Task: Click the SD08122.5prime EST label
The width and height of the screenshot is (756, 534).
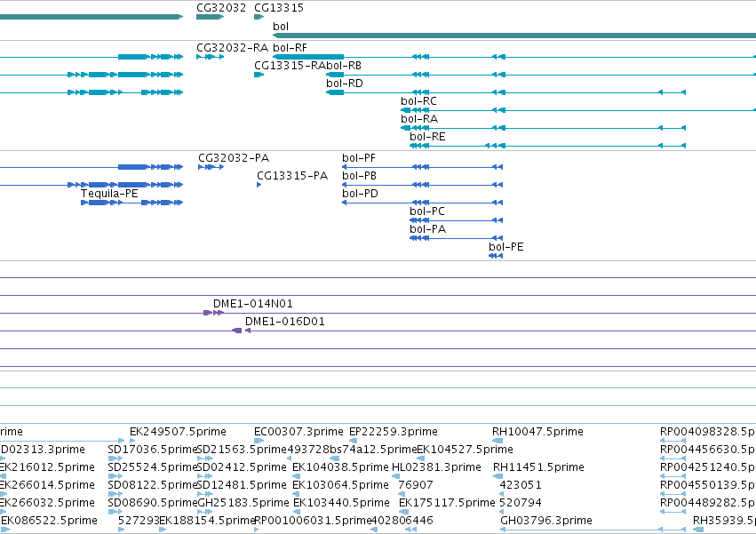Action: tap(153, 485)
